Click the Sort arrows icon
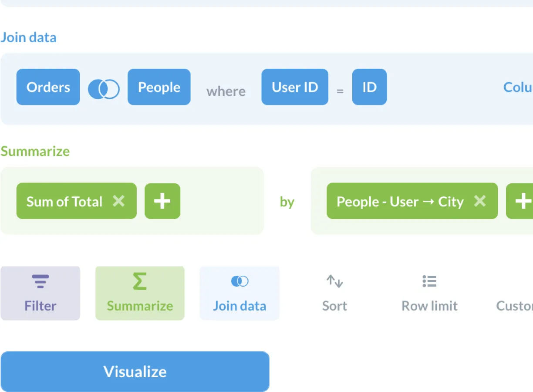Viewport: 533px width, 392px height. [334, 281]
